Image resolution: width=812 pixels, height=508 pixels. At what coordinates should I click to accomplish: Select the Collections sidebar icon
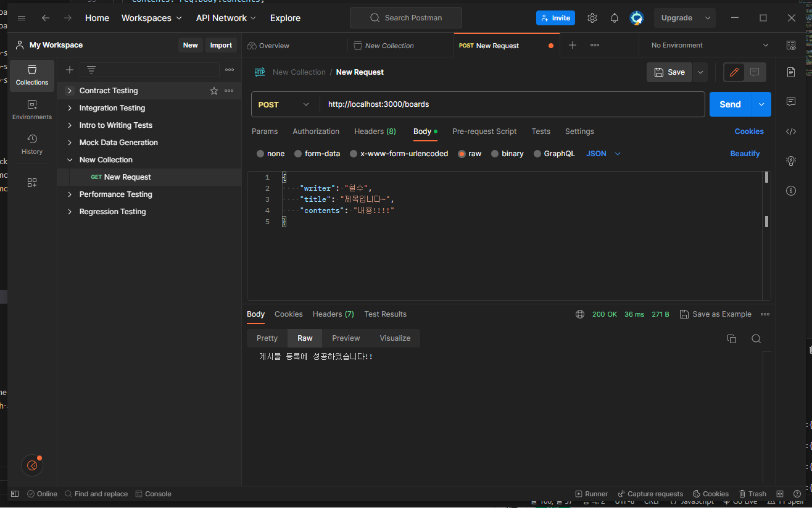[x=32, y=75]
